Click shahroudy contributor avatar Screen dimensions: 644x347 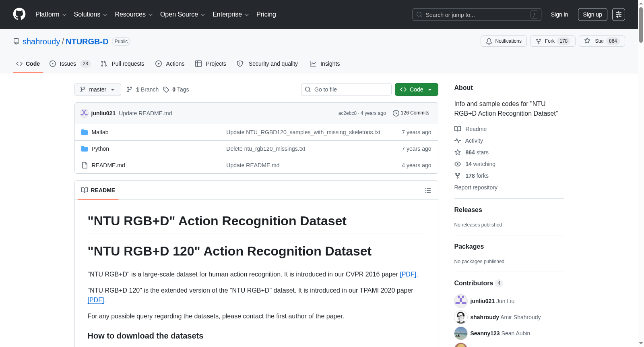pyautogui.click(x=461, y=317)
